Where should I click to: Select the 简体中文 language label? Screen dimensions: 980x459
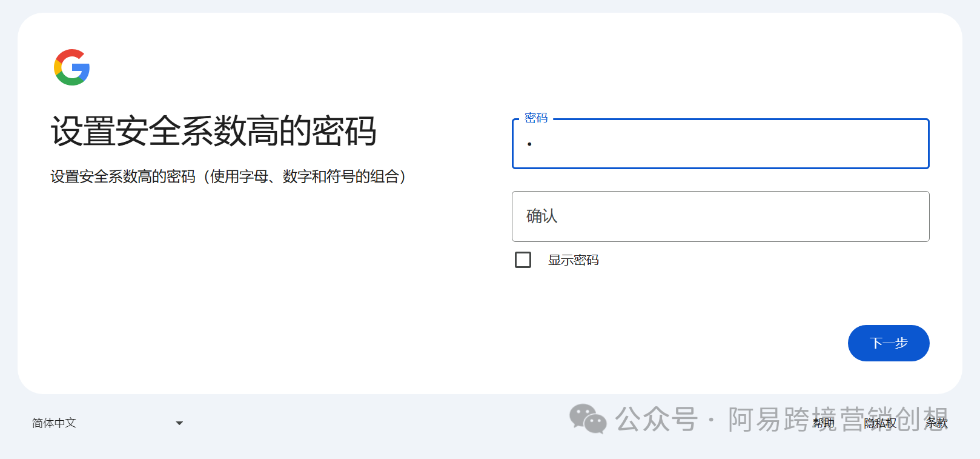coord(55,423)
